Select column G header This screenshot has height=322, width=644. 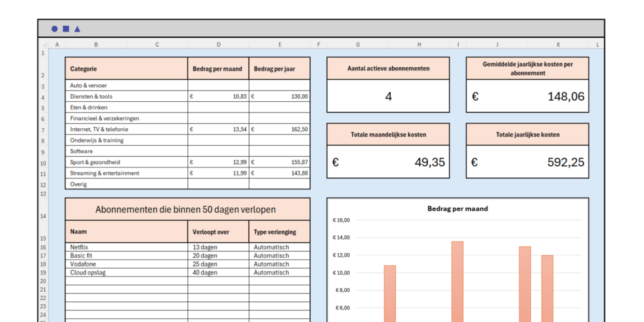358,45
